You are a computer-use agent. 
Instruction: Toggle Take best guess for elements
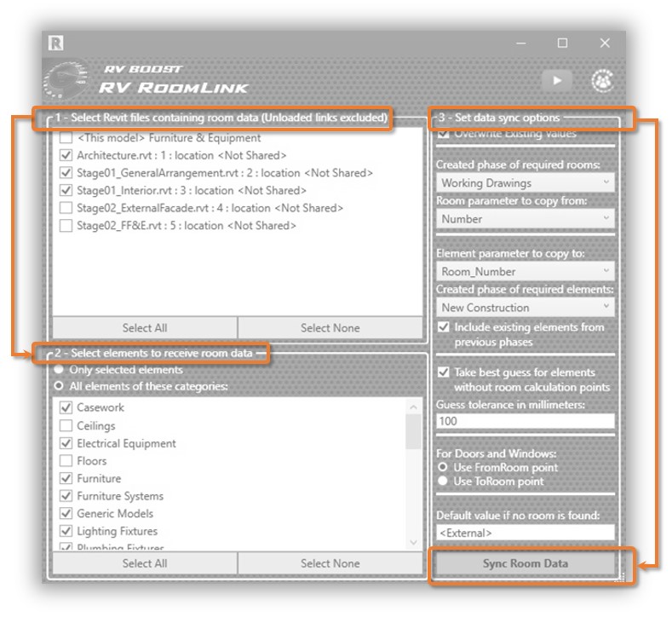point(443,372)
